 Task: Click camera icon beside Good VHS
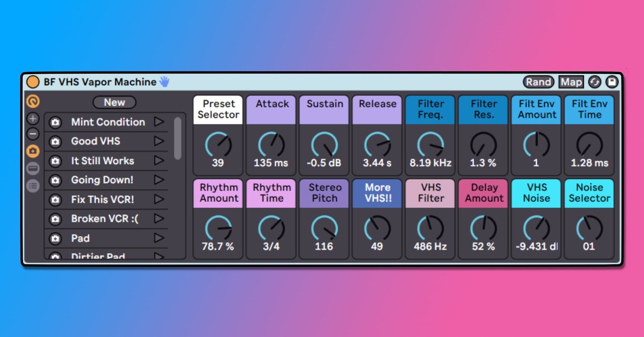point(55,142)
